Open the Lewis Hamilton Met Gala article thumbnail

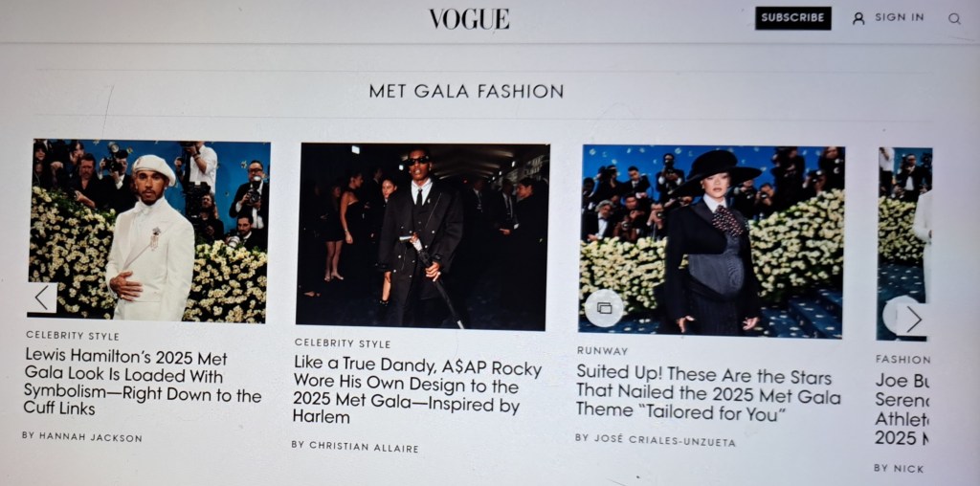tap(148, 230)
